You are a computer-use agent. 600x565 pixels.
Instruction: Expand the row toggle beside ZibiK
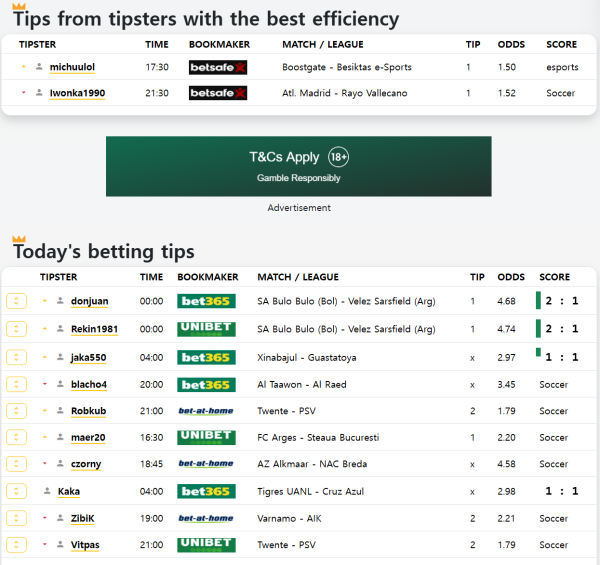[x=16, y=518]
